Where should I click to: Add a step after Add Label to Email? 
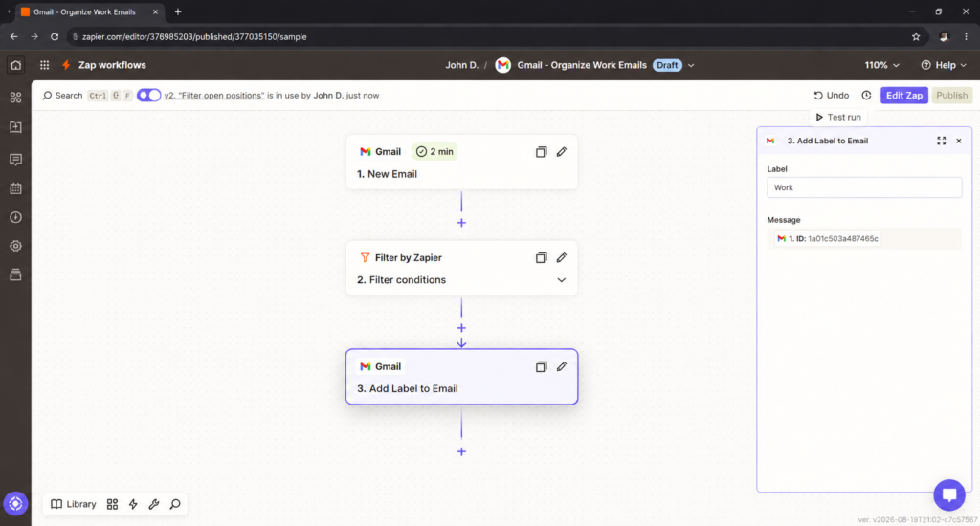[461, 451]
